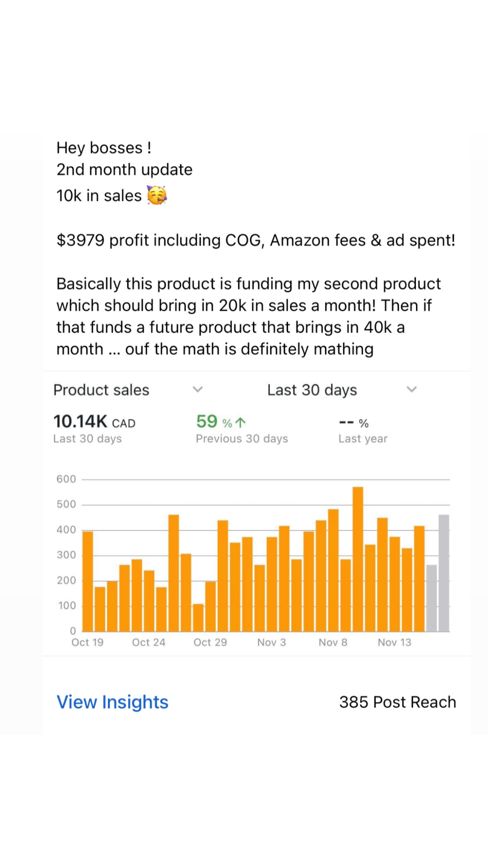Screen dimensions: 488x868
Task: Click the Nov 8 axis label
Action: (333, 643)
